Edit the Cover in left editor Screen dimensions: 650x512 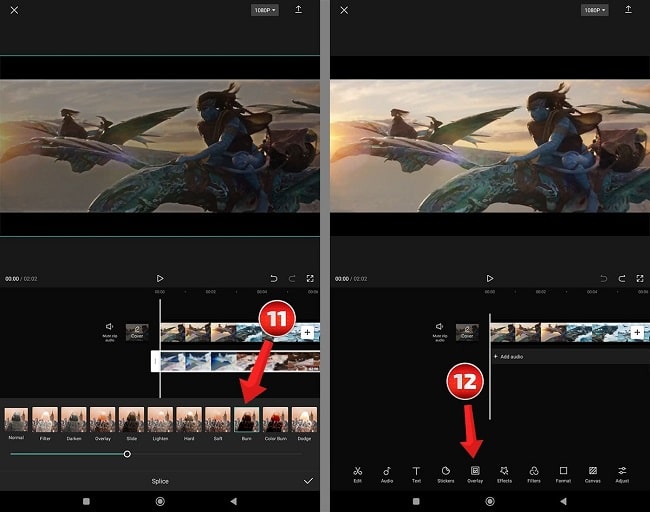pos(137,332)
